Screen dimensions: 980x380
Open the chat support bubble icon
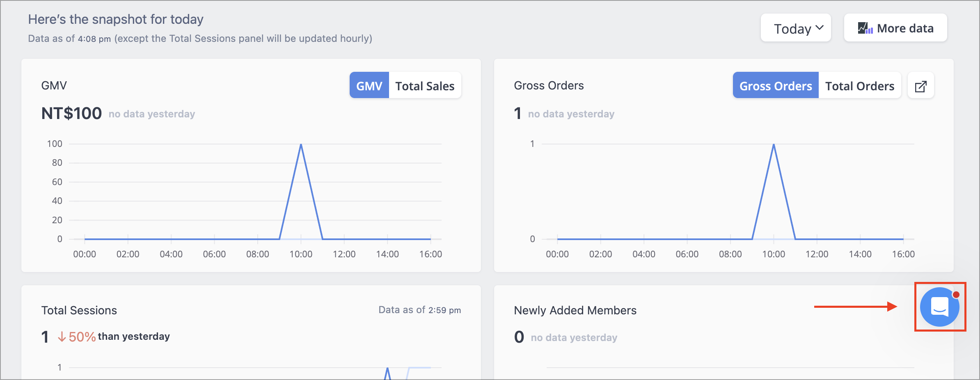(939, 307)
